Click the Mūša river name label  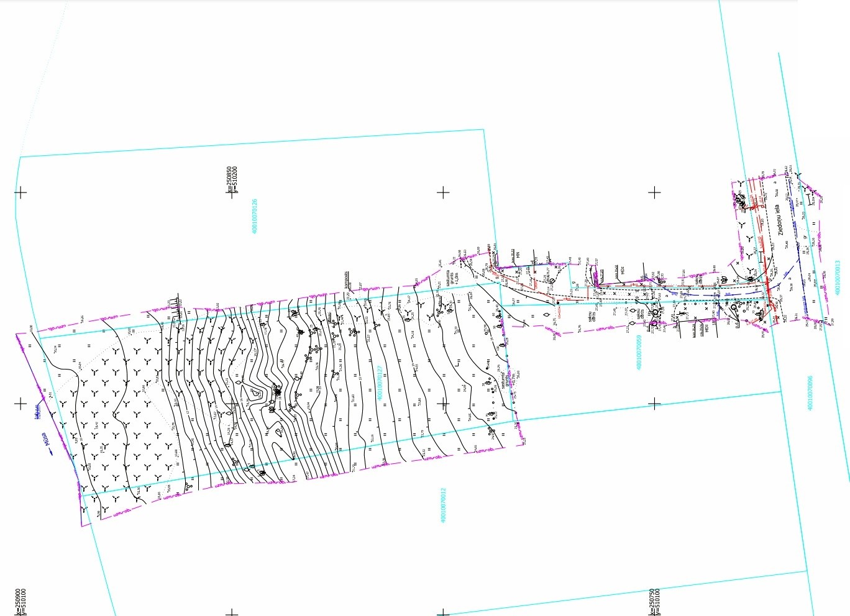tap(46, 438)
